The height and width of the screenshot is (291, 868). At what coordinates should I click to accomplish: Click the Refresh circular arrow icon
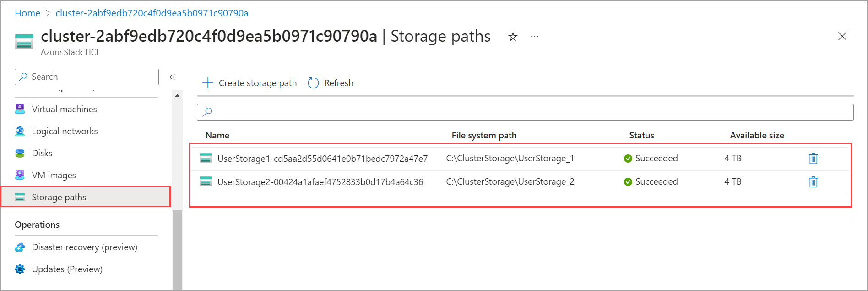click(x=313, y=83)
